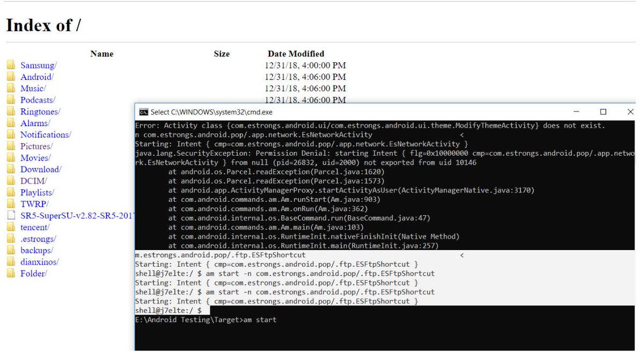
Task: Click the folder icon beside dianxinos/
Action: (x=11, y=262)
